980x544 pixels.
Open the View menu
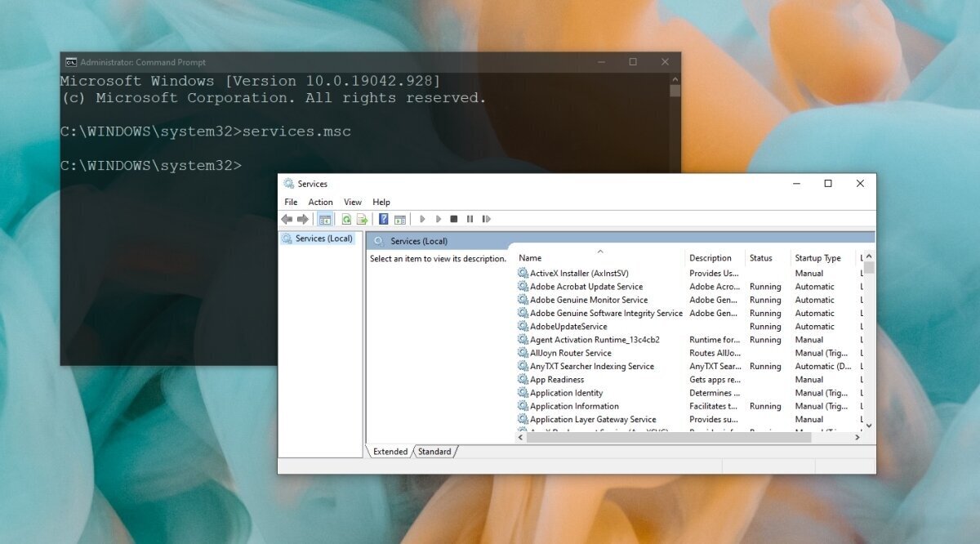point(352,202)
